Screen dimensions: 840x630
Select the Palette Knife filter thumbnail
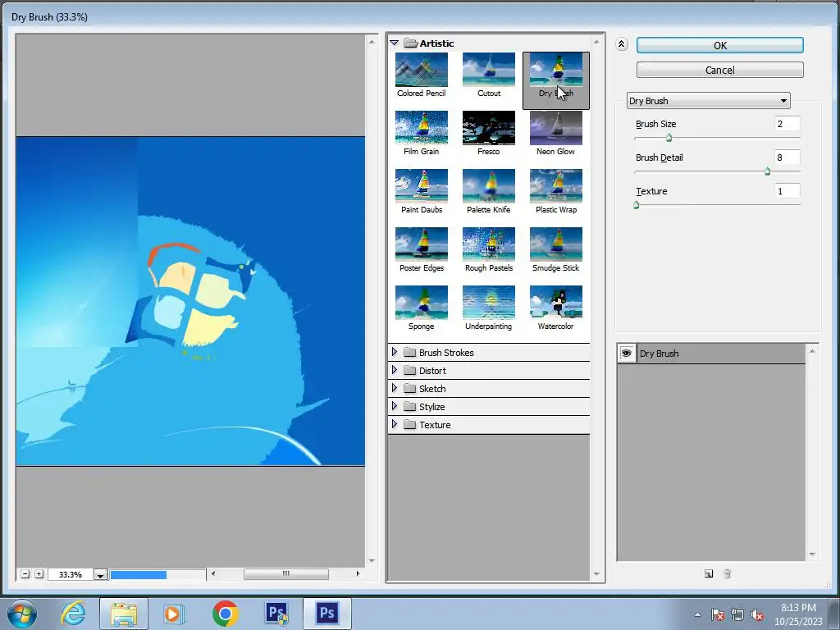489,186
